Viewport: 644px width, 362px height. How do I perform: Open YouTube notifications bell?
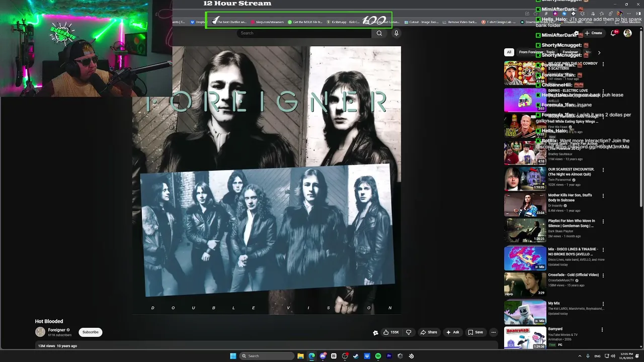(613, 33)
